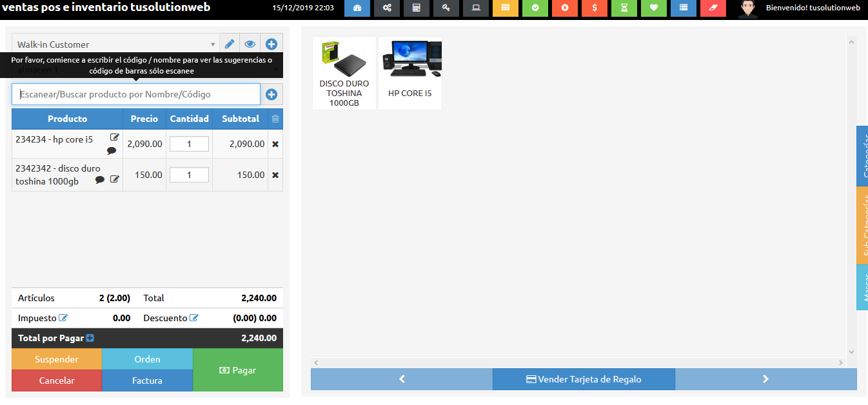The height and width of the screenshot is (405, 868).
Task: Edit the Descuento discount setting
Action: [x=194, y=318]
